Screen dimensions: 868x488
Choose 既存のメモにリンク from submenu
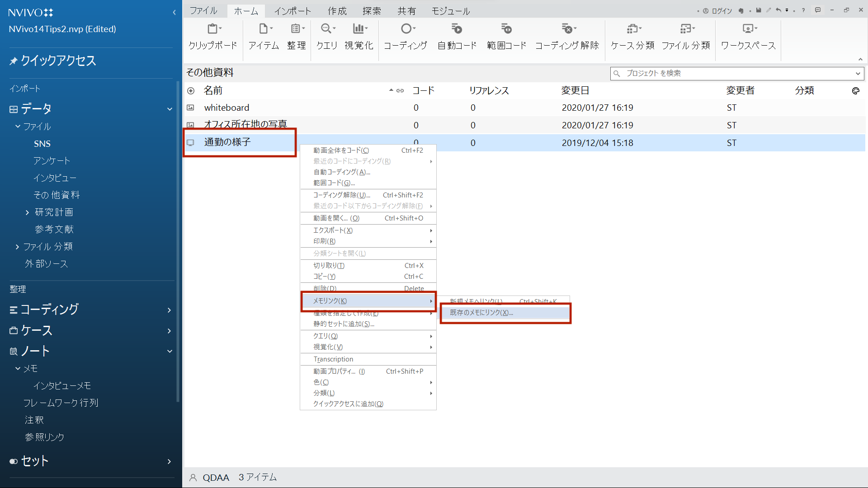coord(481,313)
